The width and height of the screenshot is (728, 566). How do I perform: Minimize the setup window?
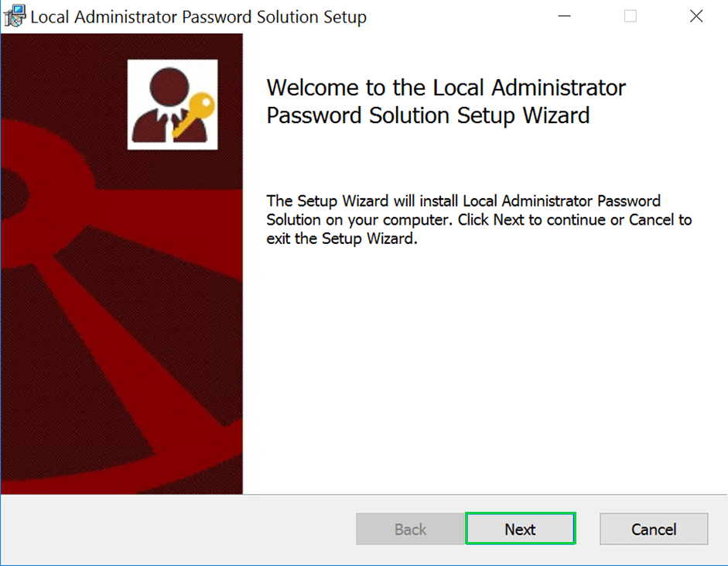(x=564, y=16)
